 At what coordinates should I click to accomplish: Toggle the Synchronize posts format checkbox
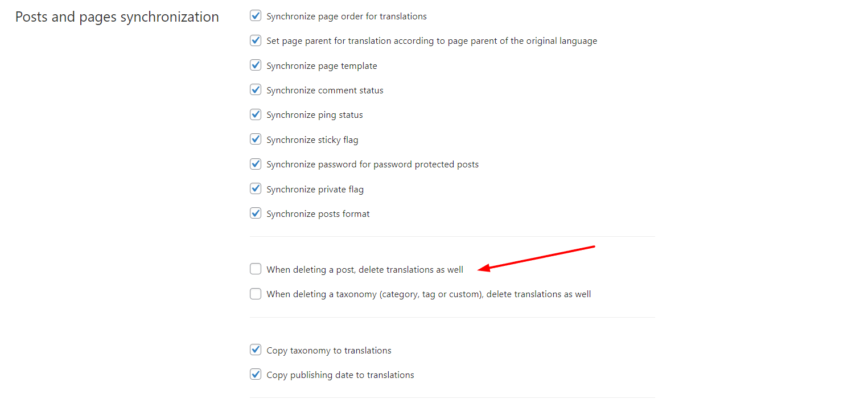click(256, 213)
